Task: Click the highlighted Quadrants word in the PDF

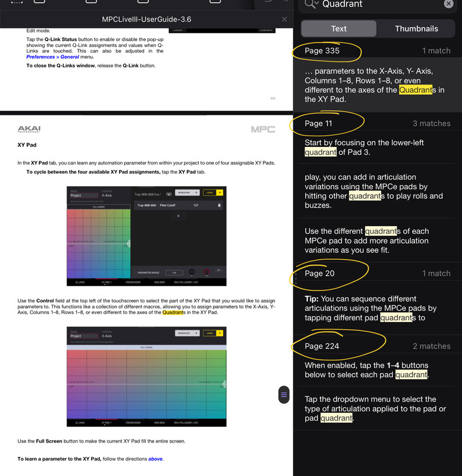Action: coord(174,312)
